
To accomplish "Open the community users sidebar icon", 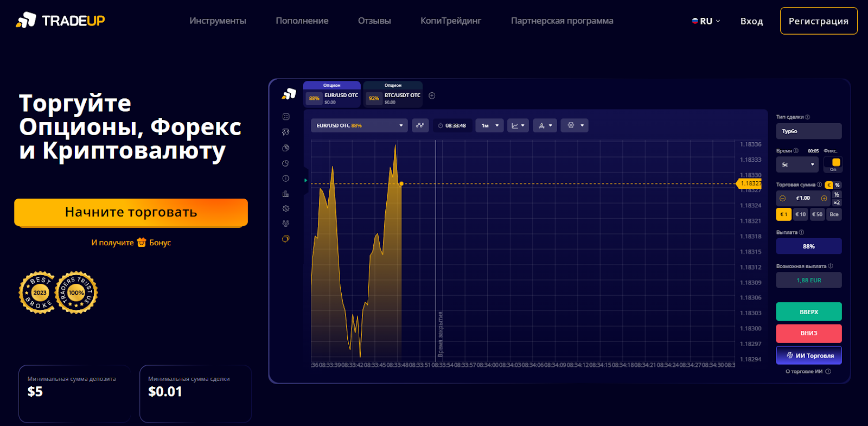I will [x=286, y=224].
